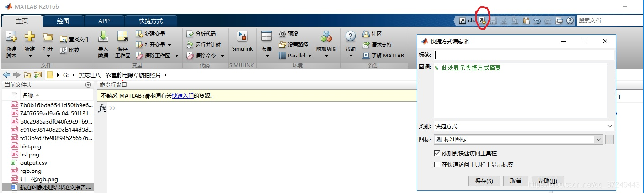Click the help icon beside the search box

click(x=570, y=21)
